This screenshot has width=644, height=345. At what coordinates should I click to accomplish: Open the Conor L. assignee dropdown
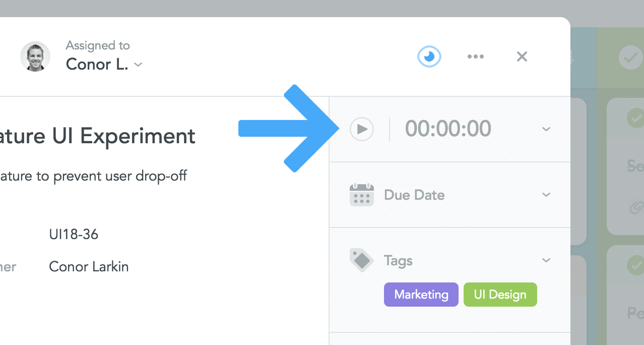[104, 65]
